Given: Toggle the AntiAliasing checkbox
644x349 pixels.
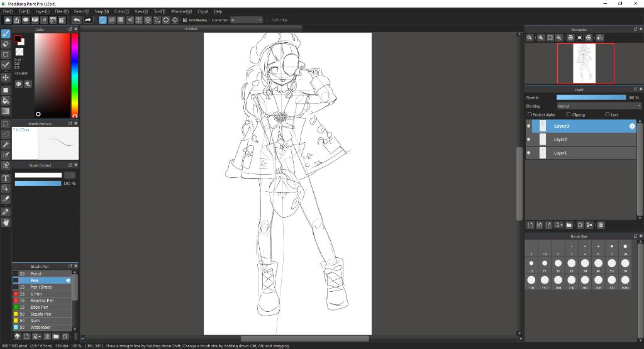Looking at the screenshot, I should (185, 19).
